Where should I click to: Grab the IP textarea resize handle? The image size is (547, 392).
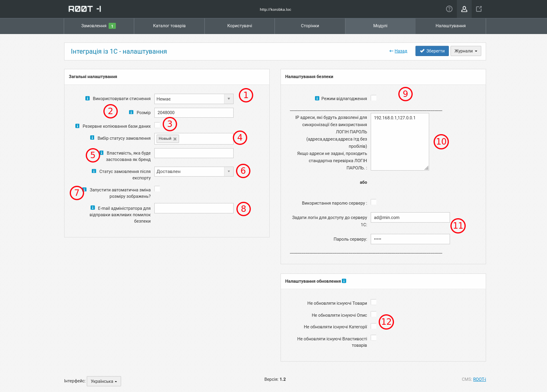pyautogui.click(x=427, y=168)
